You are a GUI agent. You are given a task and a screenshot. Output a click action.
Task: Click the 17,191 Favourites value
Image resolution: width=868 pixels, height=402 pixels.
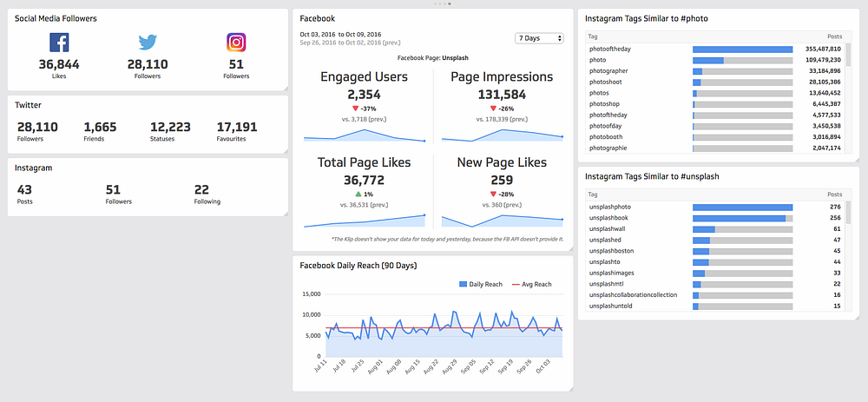click(x=237, y=128)
